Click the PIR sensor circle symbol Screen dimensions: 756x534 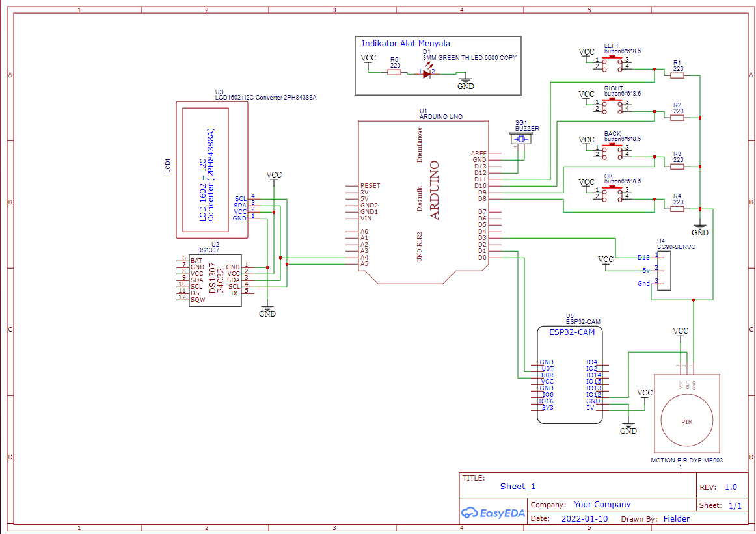click(686, 421)
